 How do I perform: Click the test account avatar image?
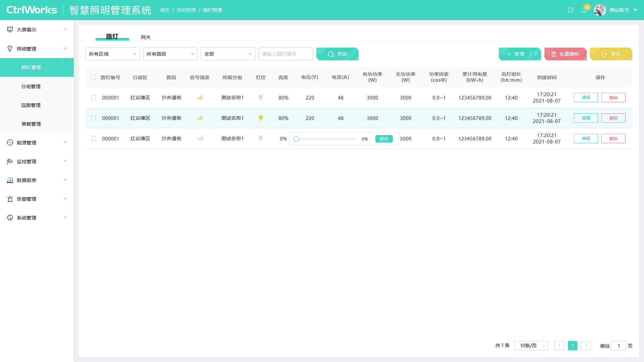pyautogui.click(x=600, y=10)
